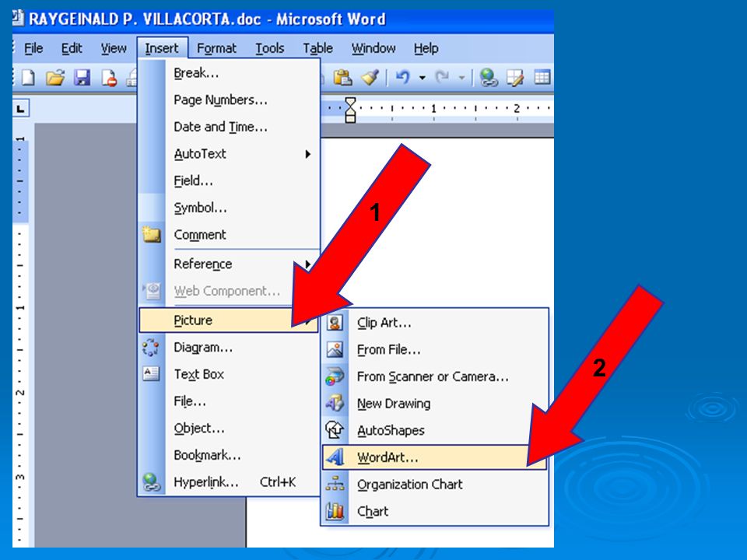Open the View menu
The image size is (747, 560).
[x=114, y=48]
